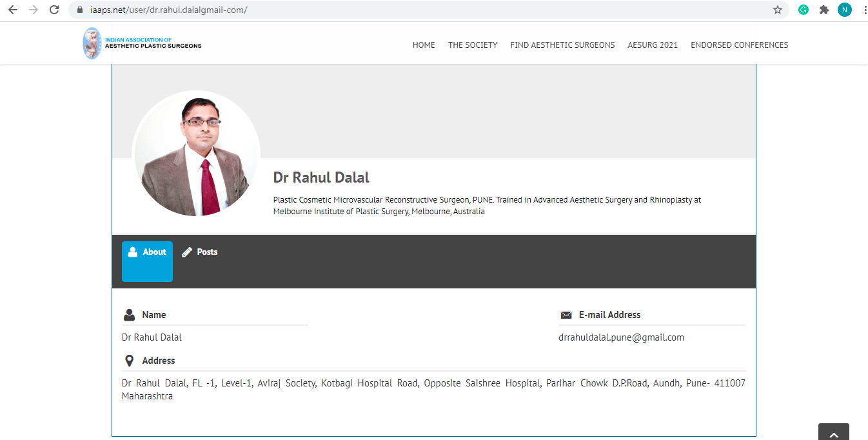Click the browser forward arrow
The image size is (868, 440).
pos(34,10)
